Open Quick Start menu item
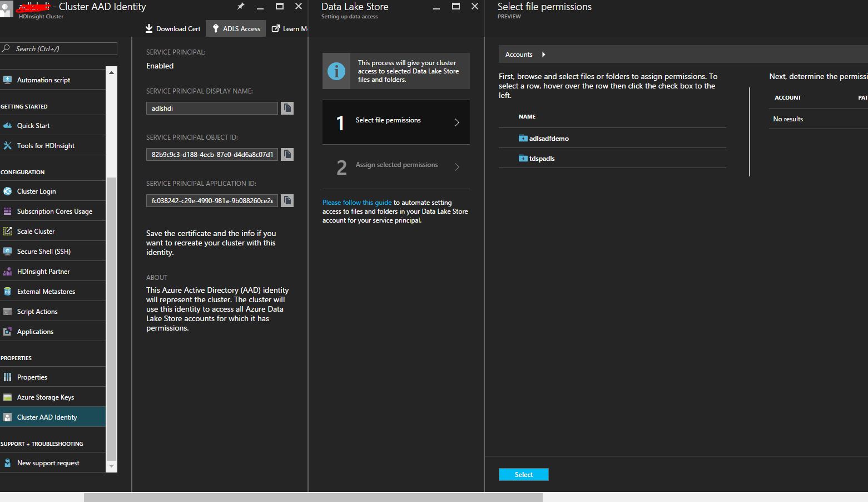The height and width of the screenshot is (502, 868). click(53, 126)
